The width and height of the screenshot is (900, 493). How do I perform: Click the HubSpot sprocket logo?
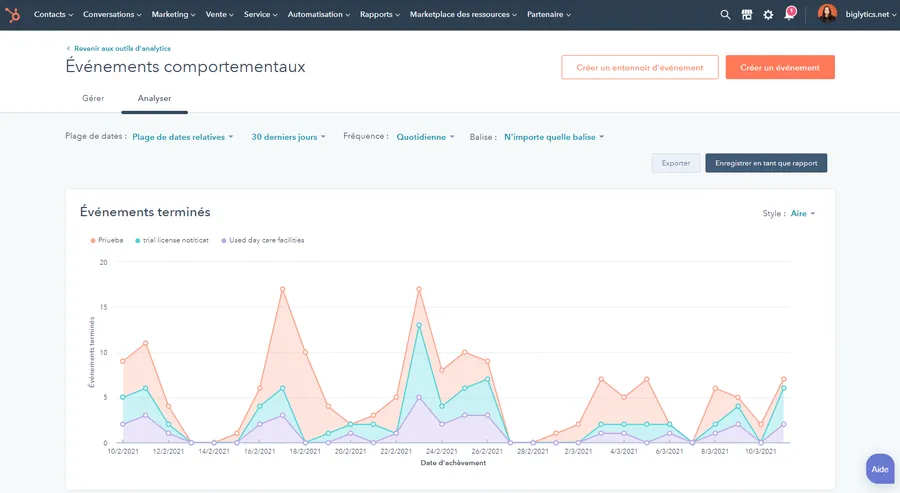(x=13, y=15)
